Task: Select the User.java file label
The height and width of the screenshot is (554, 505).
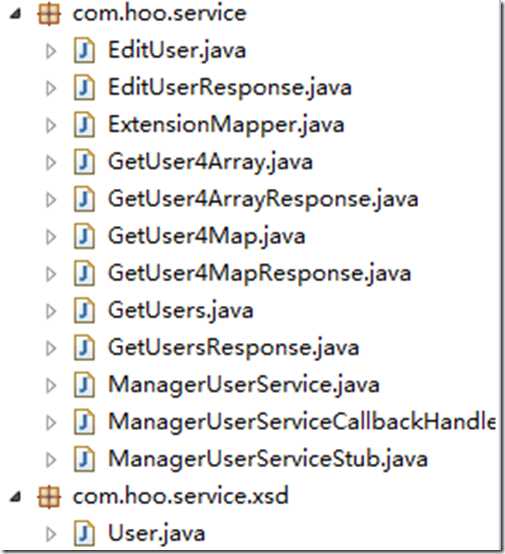Action: pyautogui.click(x=157, y=534)
